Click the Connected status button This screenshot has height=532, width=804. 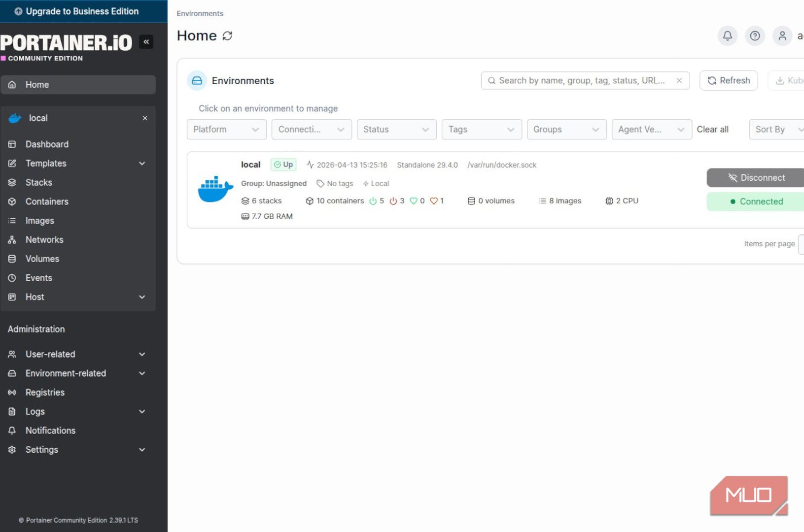click(755, 201)
